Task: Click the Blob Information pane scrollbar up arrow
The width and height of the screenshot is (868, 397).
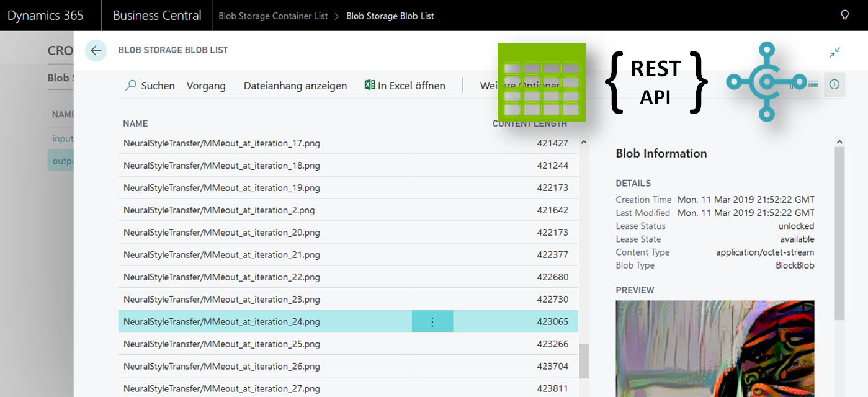Action: 839,141
